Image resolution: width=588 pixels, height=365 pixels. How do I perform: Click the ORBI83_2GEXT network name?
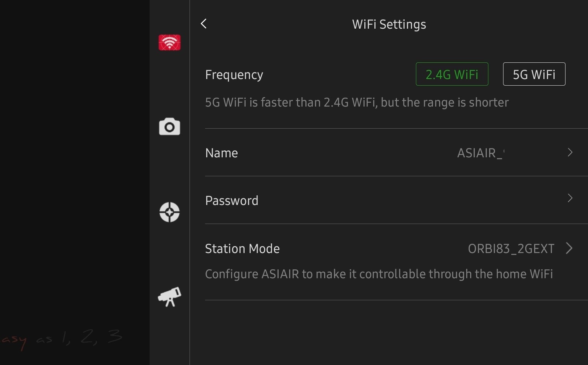click(x=511, y=249)
